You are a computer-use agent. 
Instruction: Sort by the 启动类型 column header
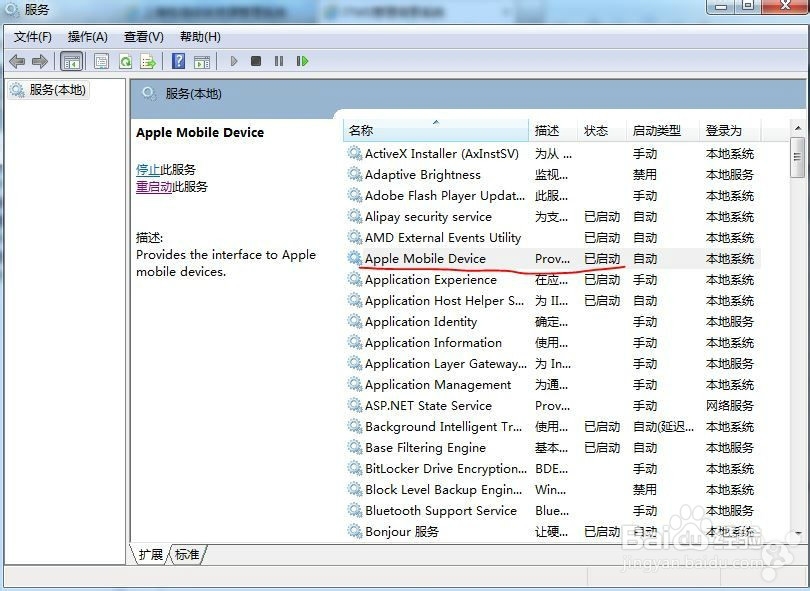point(663,130)
